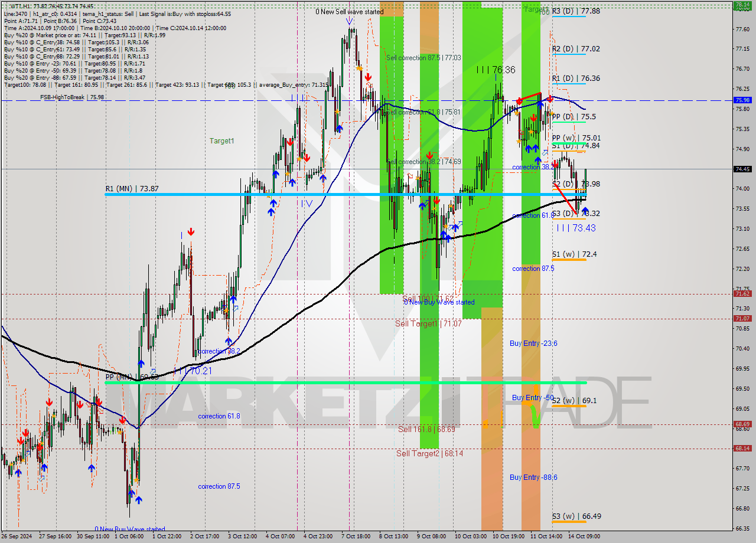Image resolution: width=756 pixels, height=543 pixels.
Task: Click the '0 New Sell wave started' label
Action: (349, 12)
